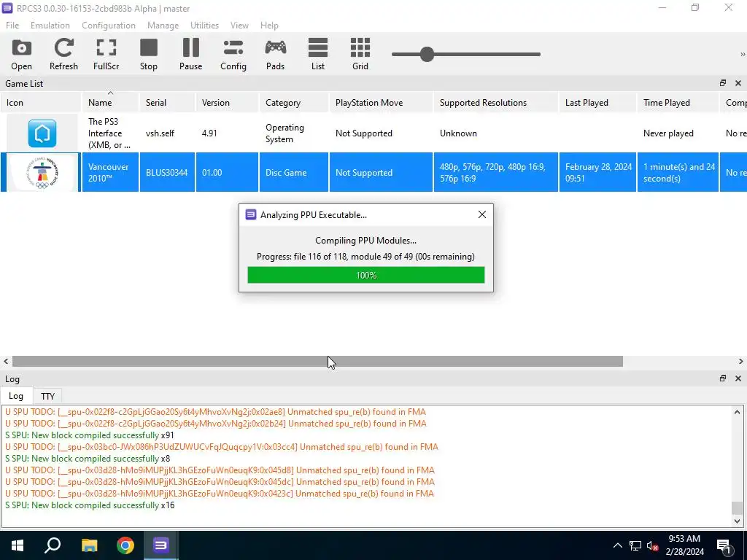Click the Open toolbar icon
Screen dimensions: 747x560
click(21, 54)
